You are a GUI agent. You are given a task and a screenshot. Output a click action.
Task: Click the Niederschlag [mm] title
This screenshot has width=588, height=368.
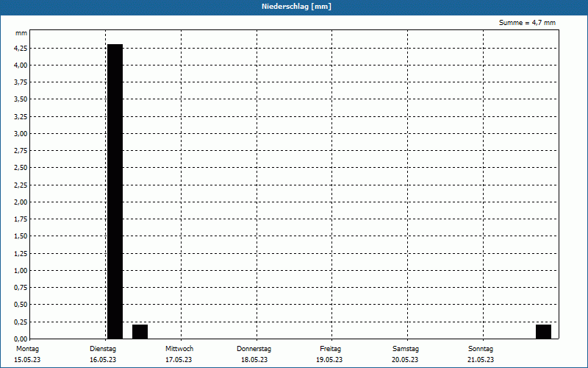tap(296, 7)
